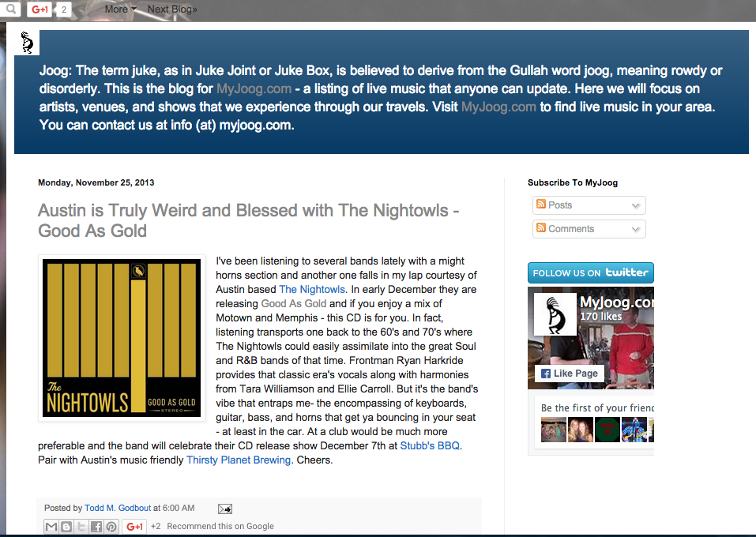Click the BlogThis share icon
The width and height of the screenshot is (756, 537).
66,527
